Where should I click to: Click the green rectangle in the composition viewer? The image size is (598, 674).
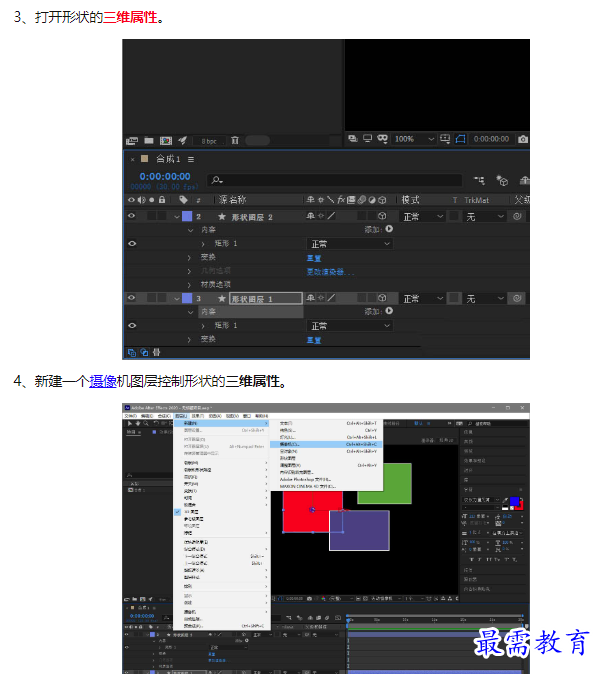tap(396, 484)
